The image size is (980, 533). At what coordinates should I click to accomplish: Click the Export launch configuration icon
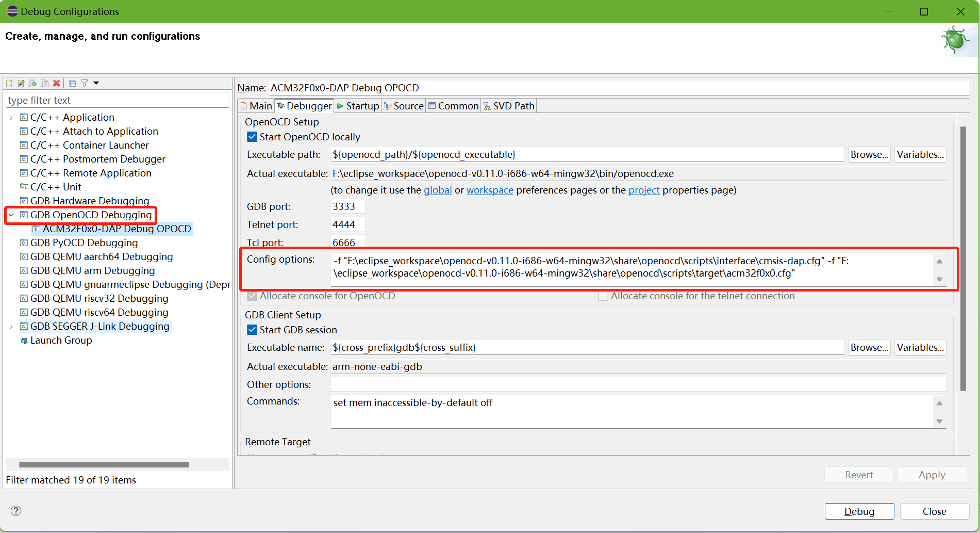coord(33,83)
